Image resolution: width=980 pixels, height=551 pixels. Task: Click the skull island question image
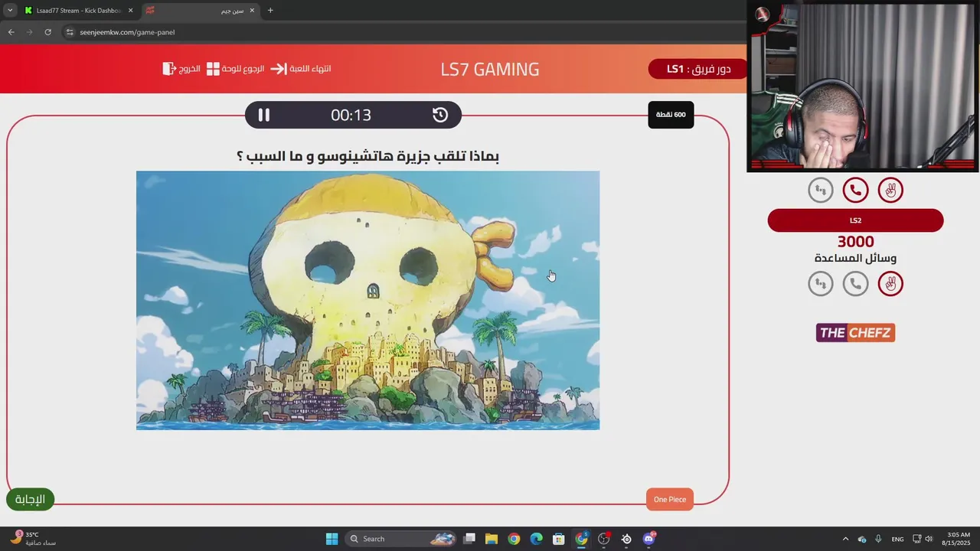pyautogui.click(x=367, y=300)
